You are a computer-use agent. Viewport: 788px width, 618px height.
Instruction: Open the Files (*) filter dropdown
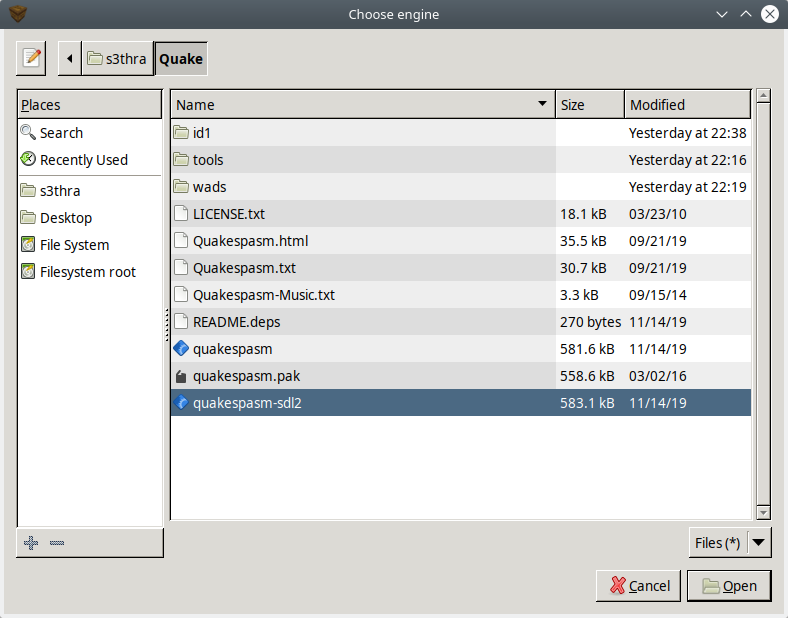click(x=730, y=543)
